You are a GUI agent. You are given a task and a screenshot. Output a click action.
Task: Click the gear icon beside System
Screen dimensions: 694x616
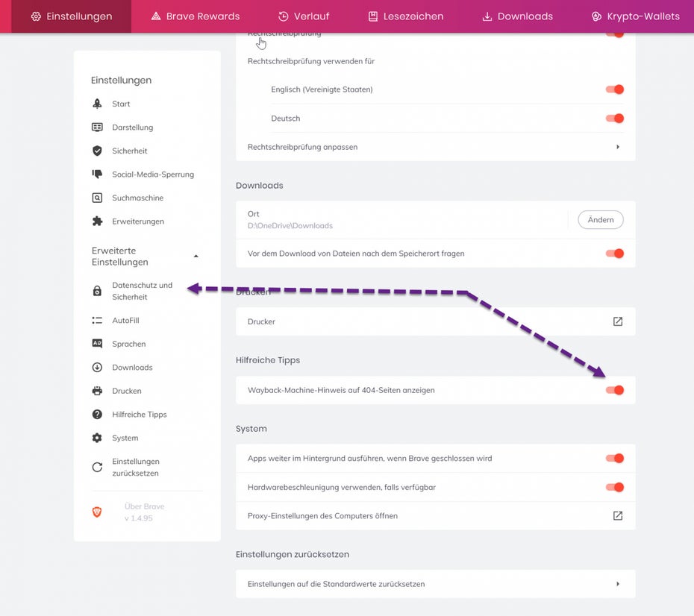[x=97, y=438]
